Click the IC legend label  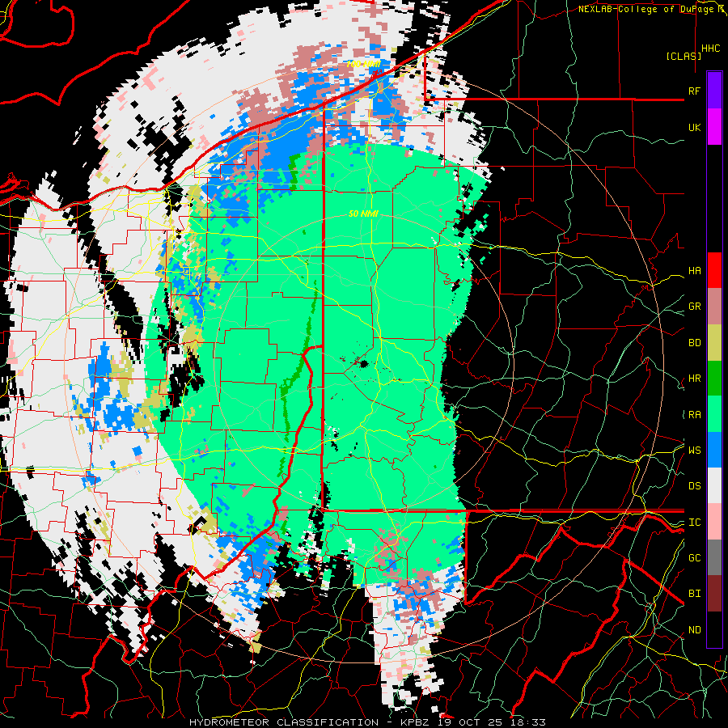pos(695,523)
